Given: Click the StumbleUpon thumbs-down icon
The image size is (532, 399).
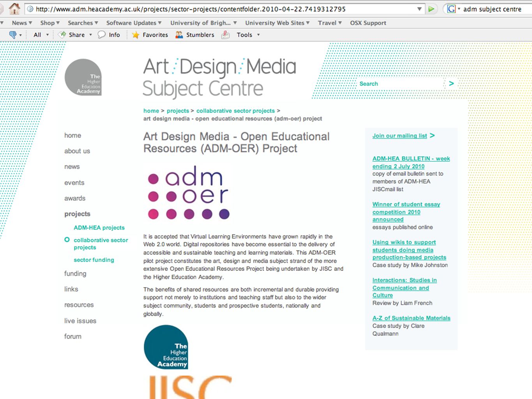Looking at the screenshot, I should (13, 35).
